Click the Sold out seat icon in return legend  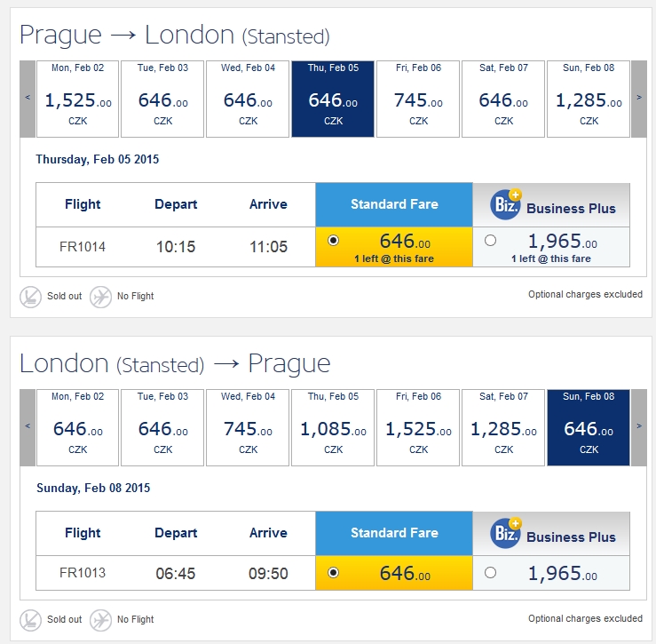30,620
